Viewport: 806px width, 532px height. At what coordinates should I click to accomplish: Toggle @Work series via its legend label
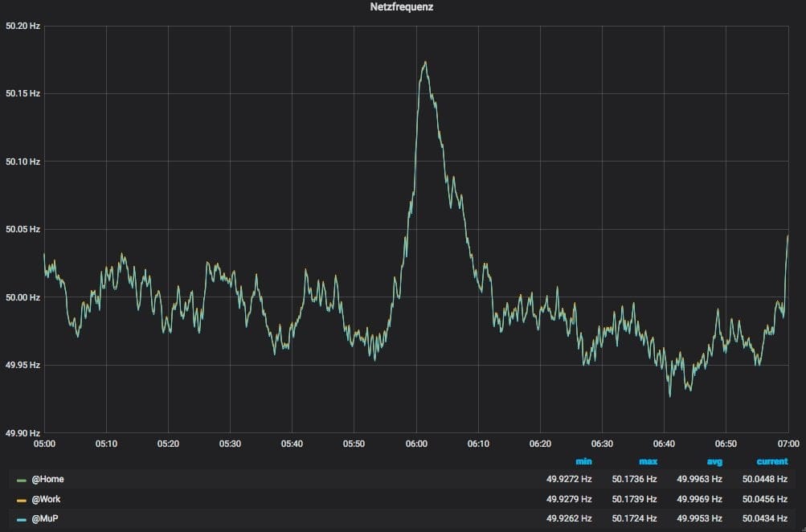(x=46, y=499)
